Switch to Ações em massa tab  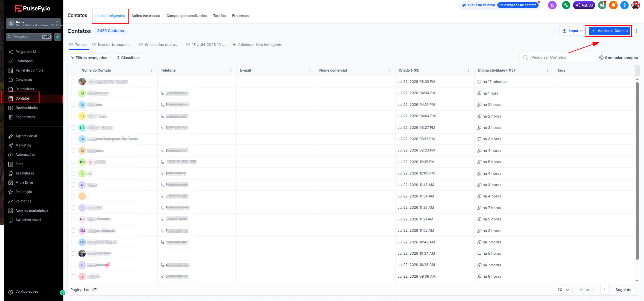point(146,16)
